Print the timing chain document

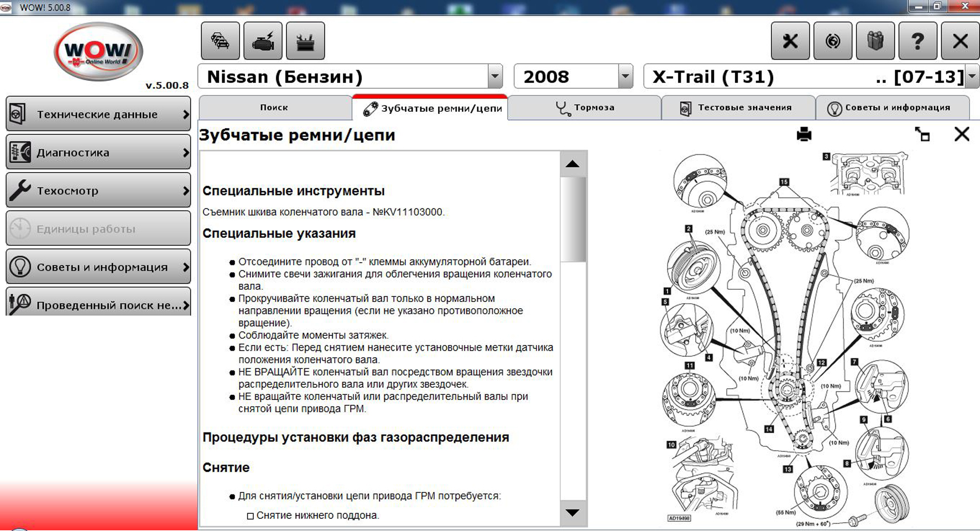click(x=804, y=134)
